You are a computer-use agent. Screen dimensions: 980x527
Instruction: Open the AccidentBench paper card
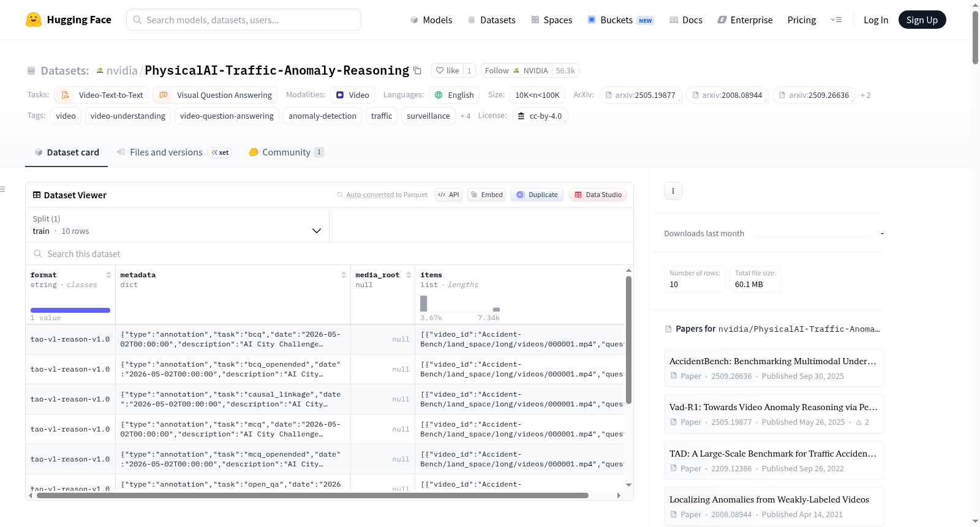[x=774, y=368]
